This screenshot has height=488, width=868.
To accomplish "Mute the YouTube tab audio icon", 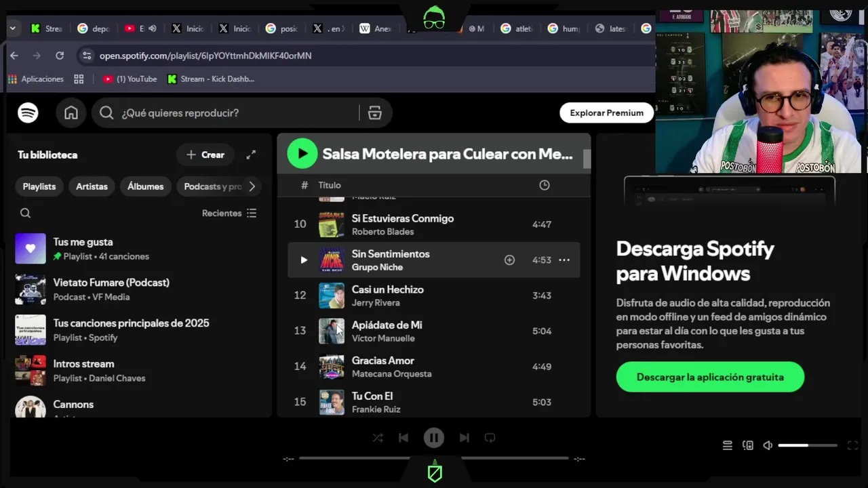I will tap(152, 28).
